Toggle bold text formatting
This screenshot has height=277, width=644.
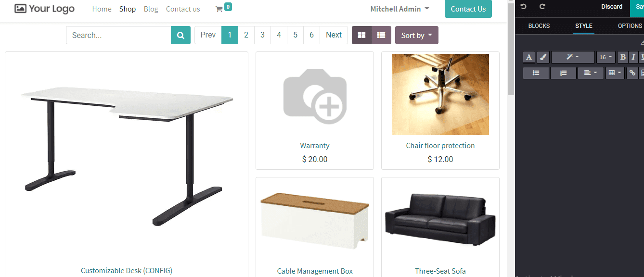point(623,57)
